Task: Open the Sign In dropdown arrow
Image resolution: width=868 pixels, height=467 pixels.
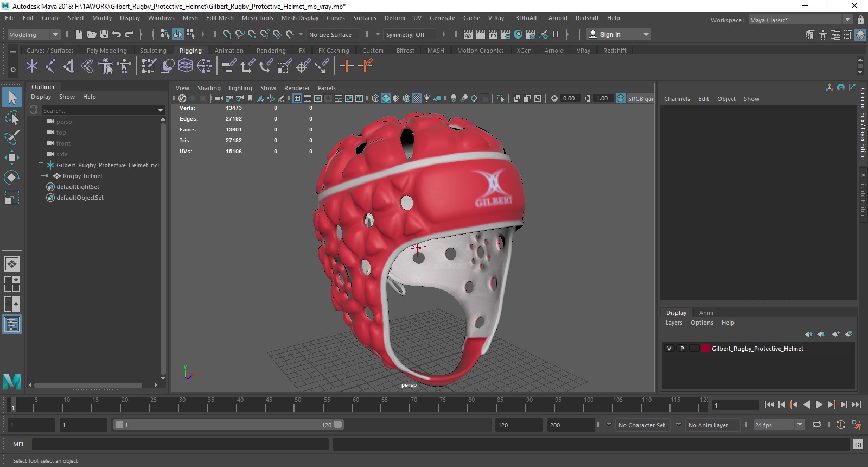Action: pos(646,34)
